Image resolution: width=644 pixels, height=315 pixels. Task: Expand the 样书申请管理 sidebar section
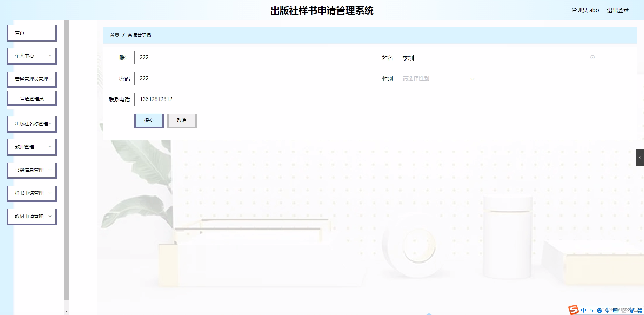32,193
